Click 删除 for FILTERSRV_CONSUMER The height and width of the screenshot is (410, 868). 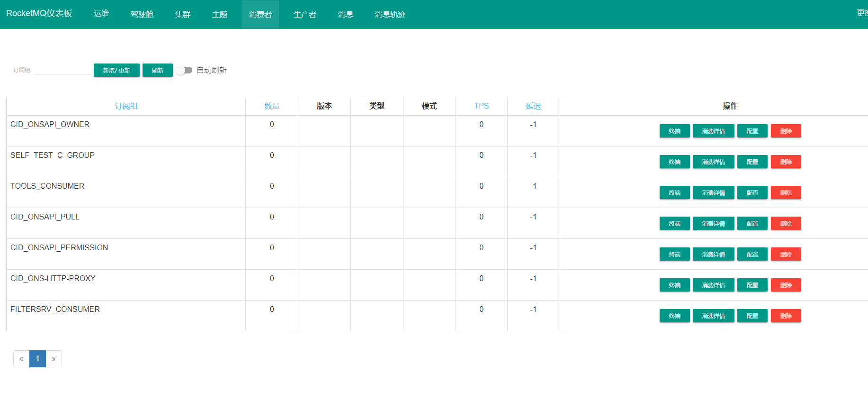point(786,316)
